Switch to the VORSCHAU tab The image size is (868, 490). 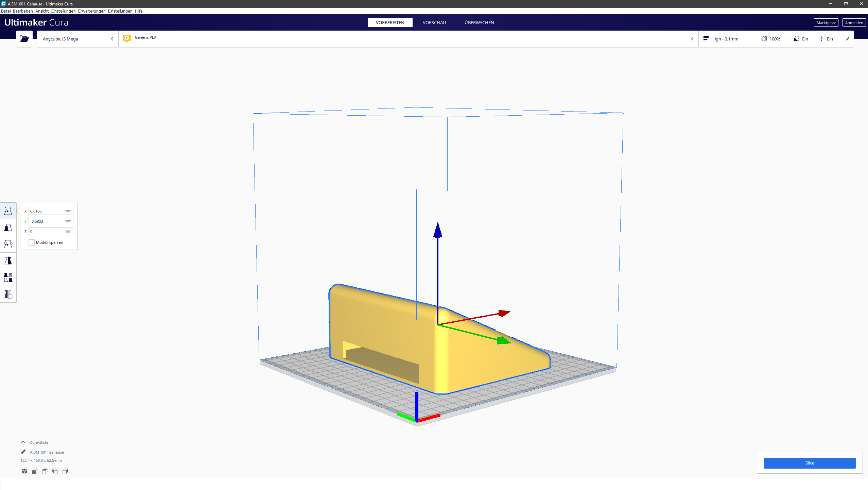(434, 22)
